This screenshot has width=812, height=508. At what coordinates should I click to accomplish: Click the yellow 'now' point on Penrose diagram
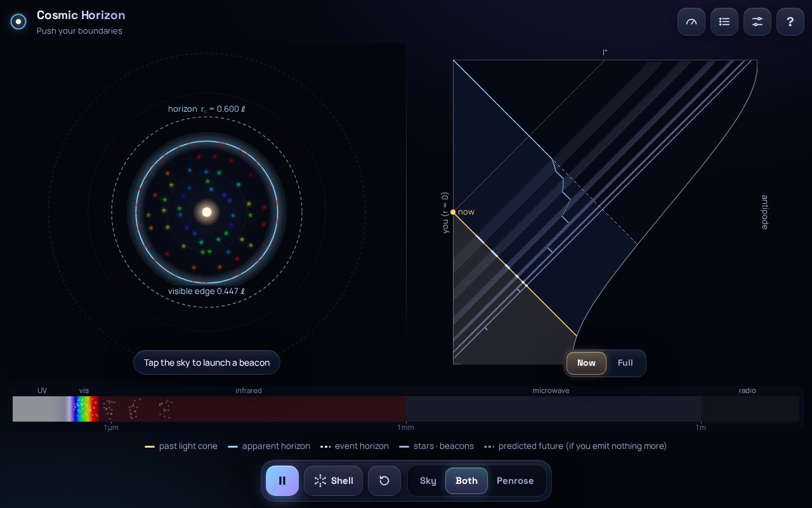point(453,212)
